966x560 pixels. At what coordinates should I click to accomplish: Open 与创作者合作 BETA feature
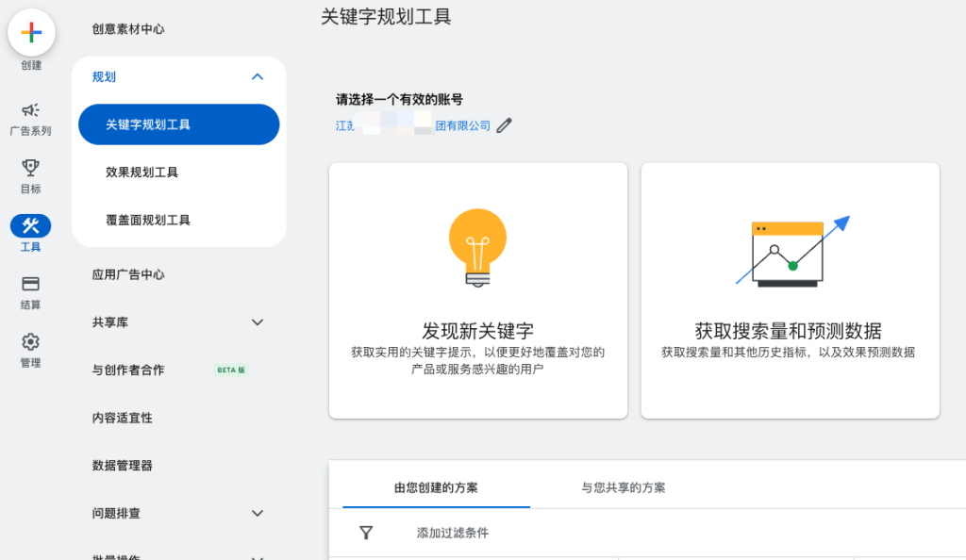pyautogui.click(x=127, y=370)
